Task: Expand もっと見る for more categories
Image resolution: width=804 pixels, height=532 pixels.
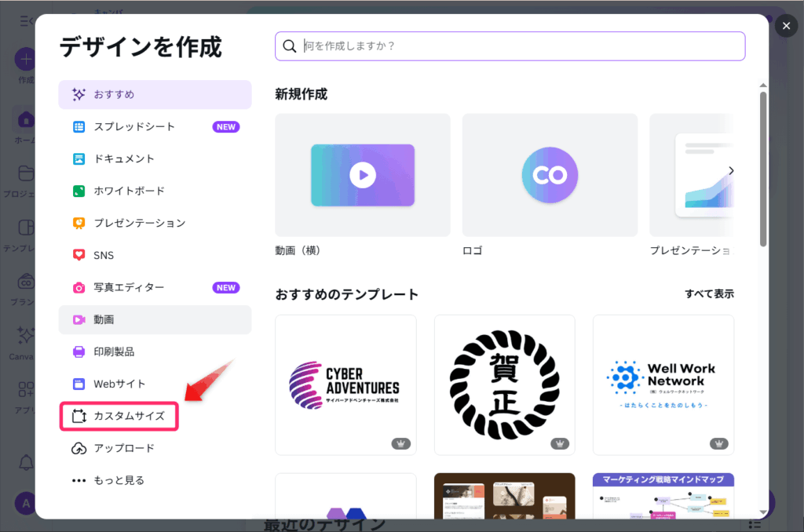Action: click(155, 480)
